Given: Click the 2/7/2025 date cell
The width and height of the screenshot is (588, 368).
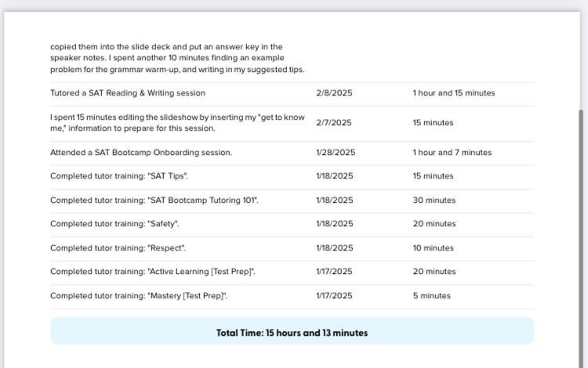Looking at the screenshot, I should pos(334,123).
